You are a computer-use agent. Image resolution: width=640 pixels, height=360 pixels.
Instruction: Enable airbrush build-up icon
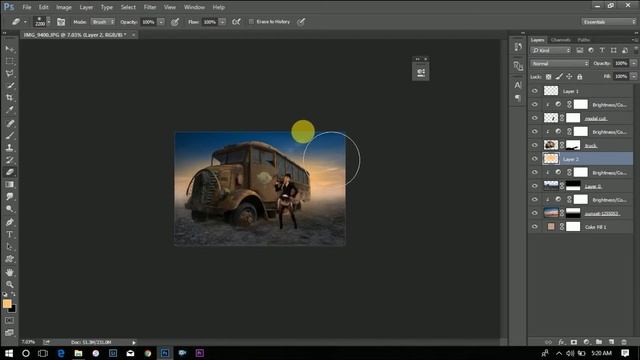pos(236,22)
